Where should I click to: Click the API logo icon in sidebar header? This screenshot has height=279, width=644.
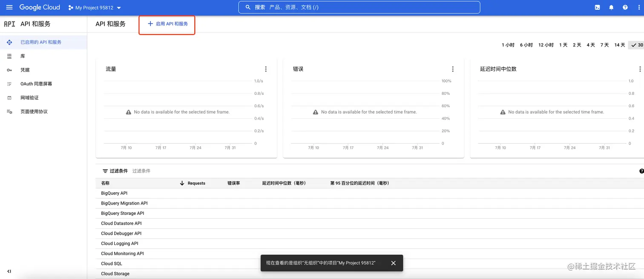click(x=9, y=24)
